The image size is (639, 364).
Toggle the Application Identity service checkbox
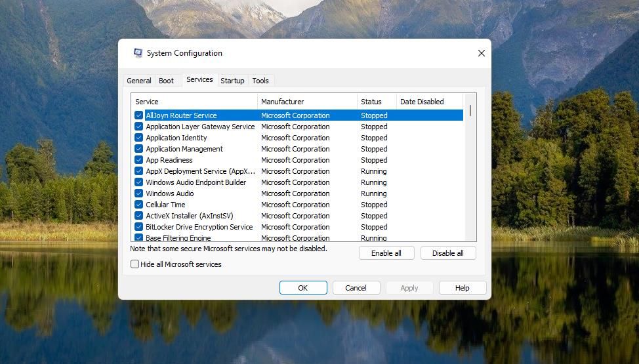pos(138,138)
